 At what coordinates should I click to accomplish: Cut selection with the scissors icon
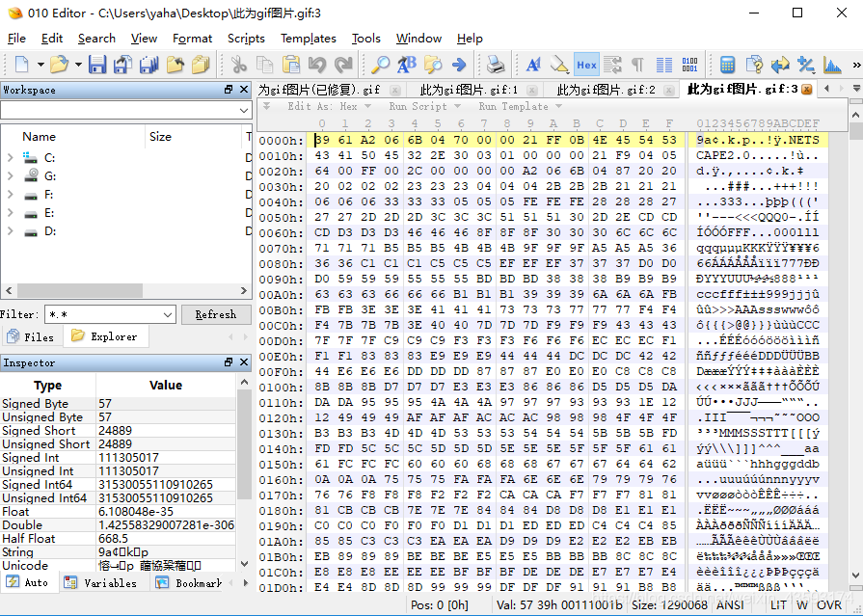(238, 65)
